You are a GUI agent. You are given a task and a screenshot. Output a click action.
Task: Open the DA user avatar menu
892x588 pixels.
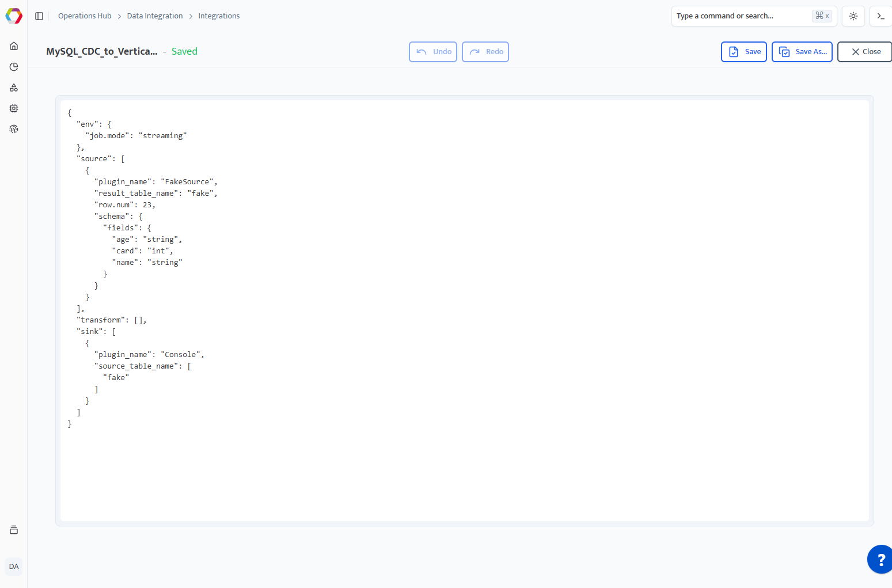[x=14, y=567]
